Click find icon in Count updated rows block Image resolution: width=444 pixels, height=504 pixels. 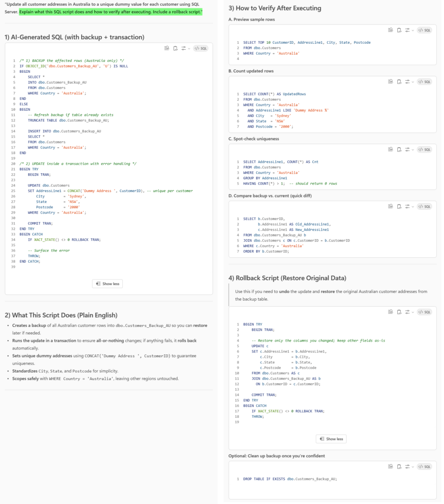[391, 82]
